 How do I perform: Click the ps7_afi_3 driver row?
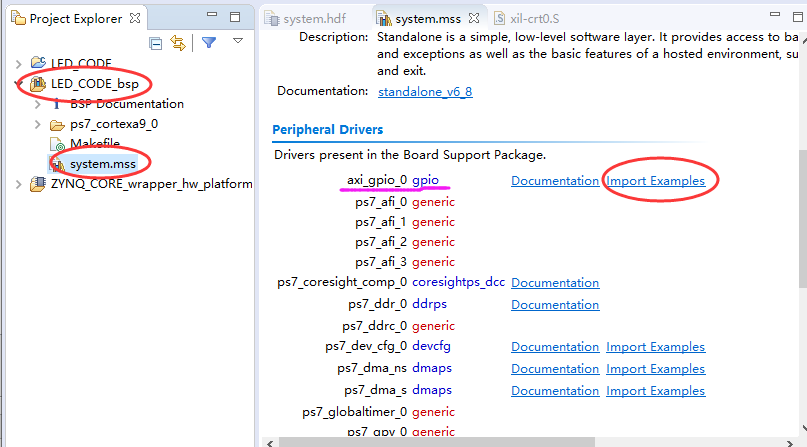click(405, 262)
